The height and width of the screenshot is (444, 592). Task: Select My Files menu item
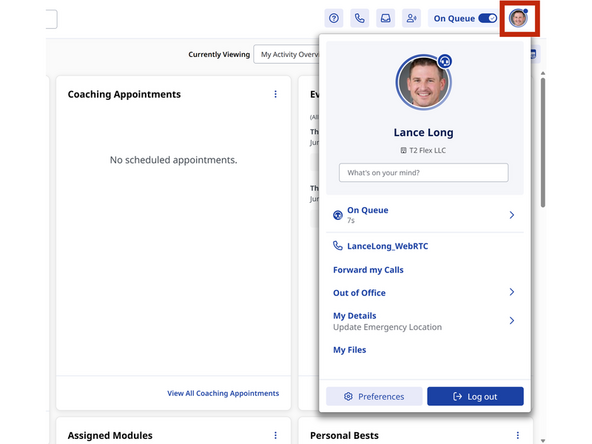pos(350,350)
